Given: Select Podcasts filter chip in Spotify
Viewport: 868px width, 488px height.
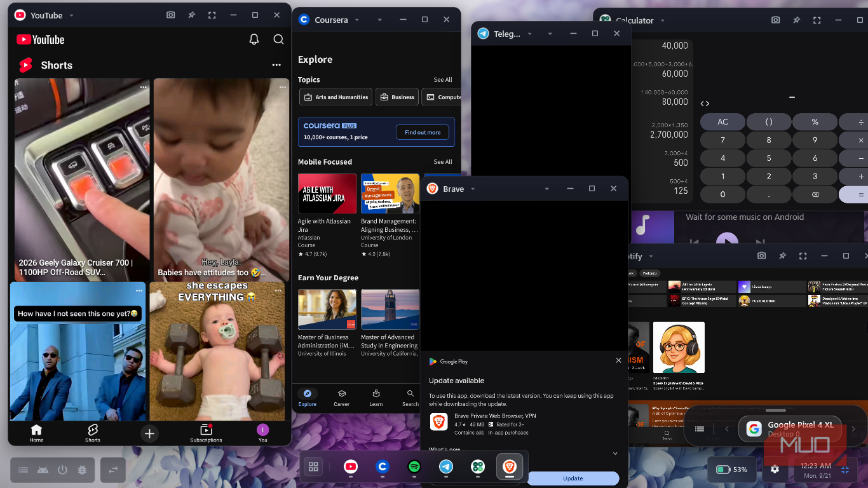Looking at the screenshot, I should coord(648,273).
